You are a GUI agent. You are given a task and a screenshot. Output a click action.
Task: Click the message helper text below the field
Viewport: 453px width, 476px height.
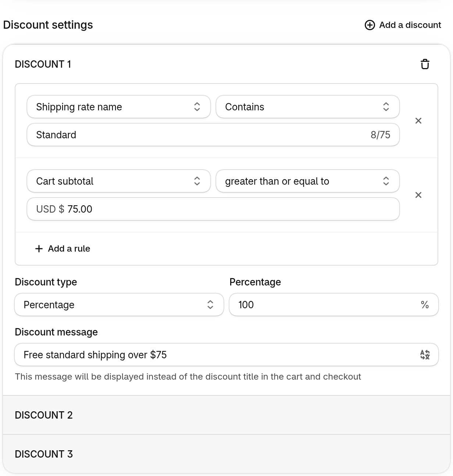(x=188, y=377)
